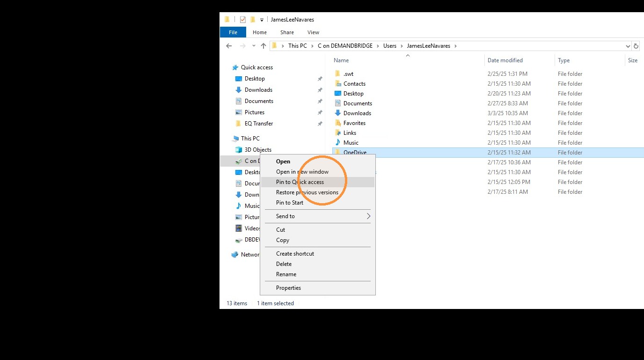Select Videos film icon in sidebar
Screen dimensions: 644x360
239,228
